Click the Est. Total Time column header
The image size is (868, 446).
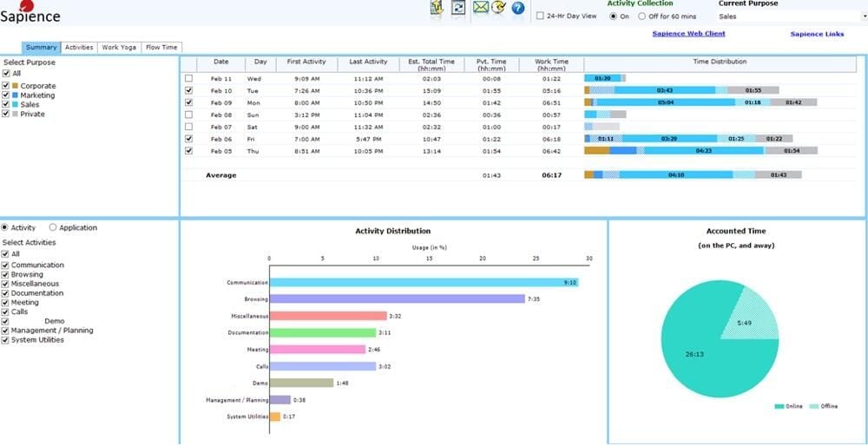[431, 63]
